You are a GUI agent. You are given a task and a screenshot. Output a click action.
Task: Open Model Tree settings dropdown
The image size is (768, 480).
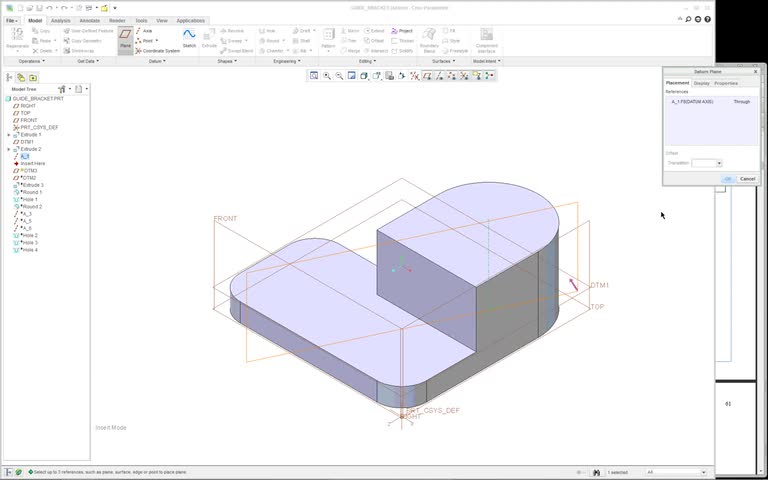(64, 89)
